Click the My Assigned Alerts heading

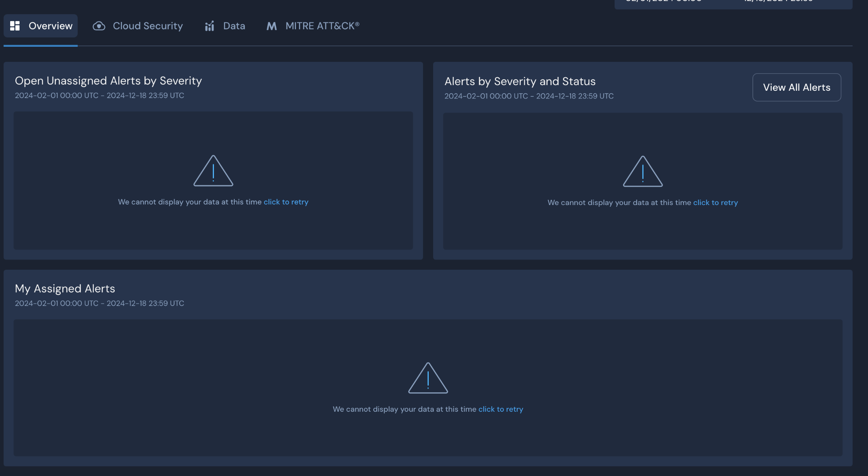coord(65,289)
